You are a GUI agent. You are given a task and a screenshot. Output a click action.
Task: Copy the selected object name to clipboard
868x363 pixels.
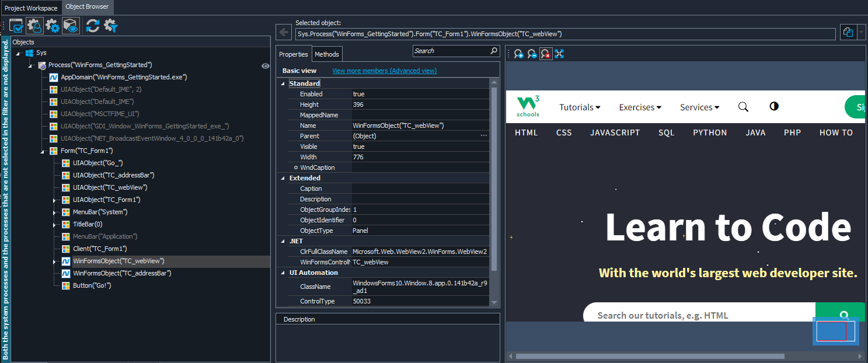847,33
